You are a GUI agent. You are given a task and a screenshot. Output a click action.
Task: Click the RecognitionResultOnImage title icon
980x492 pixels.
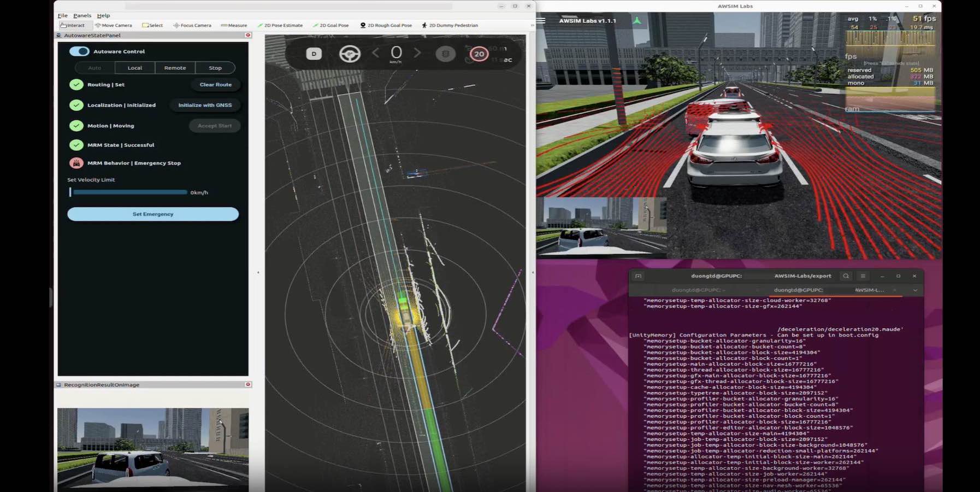pos(59,384)
